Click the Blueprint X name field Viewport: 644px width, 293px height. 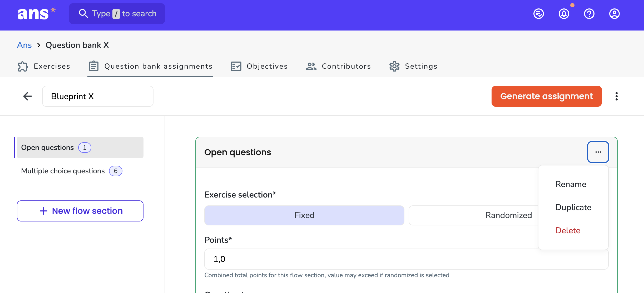pos(98,96)
